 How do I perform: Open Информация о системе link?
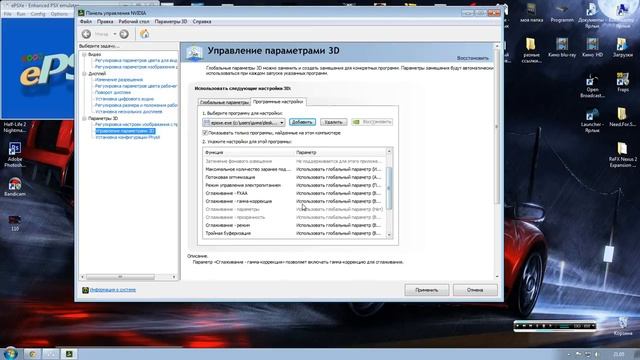click(113, 290)
